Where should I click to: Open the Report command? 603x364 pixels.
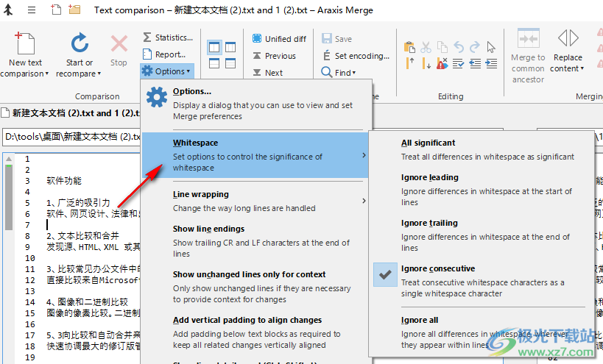[x=164, y=54]
